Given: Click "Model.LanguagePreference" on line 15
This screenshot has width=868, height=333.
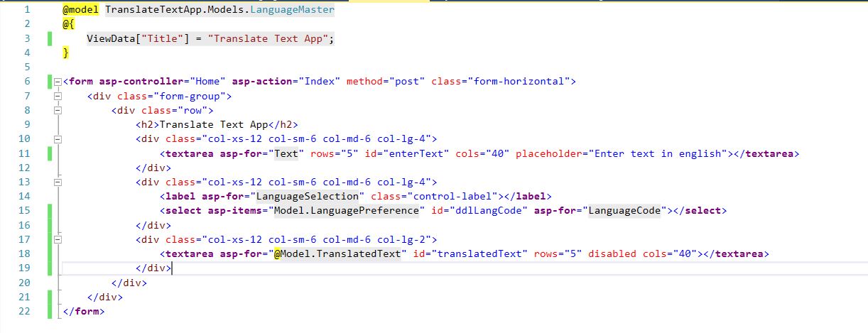Looking at the screenshot, I should tap(347, 211).
